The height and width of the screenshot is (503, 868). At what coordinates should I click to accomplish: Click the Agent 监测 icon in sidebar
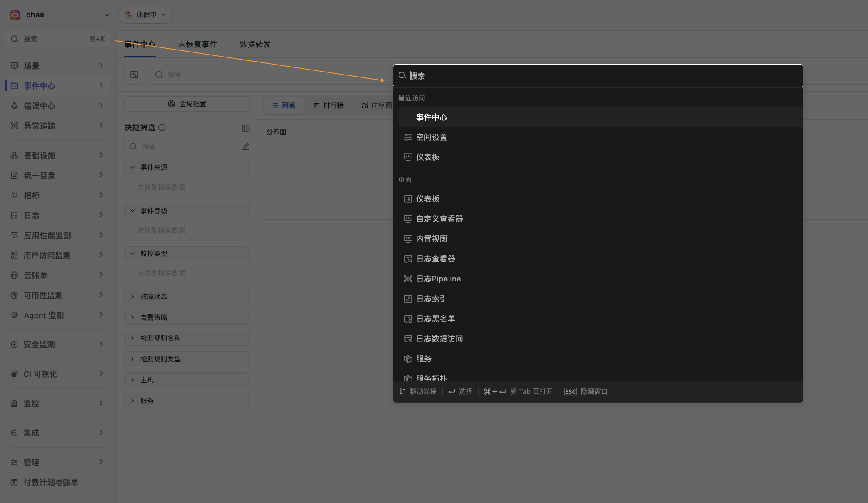pos(14,315)
